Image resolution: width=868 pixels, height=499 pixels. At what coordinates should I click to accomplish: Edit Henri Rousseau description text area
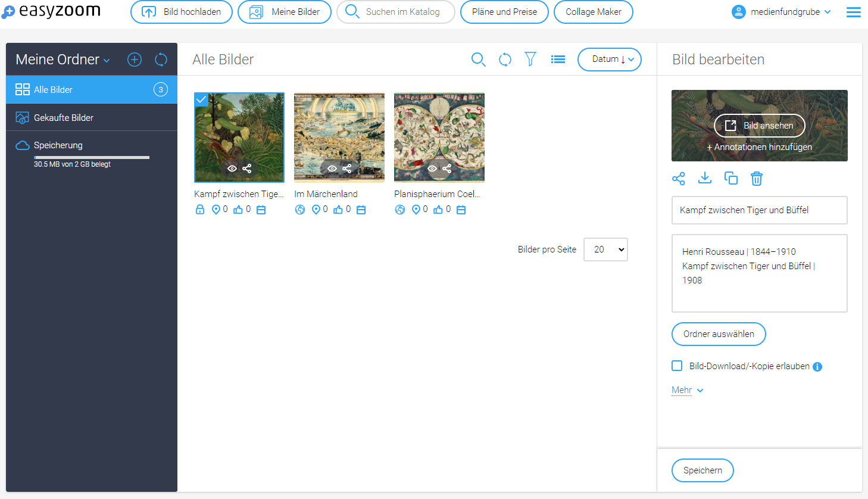point(760,273)
